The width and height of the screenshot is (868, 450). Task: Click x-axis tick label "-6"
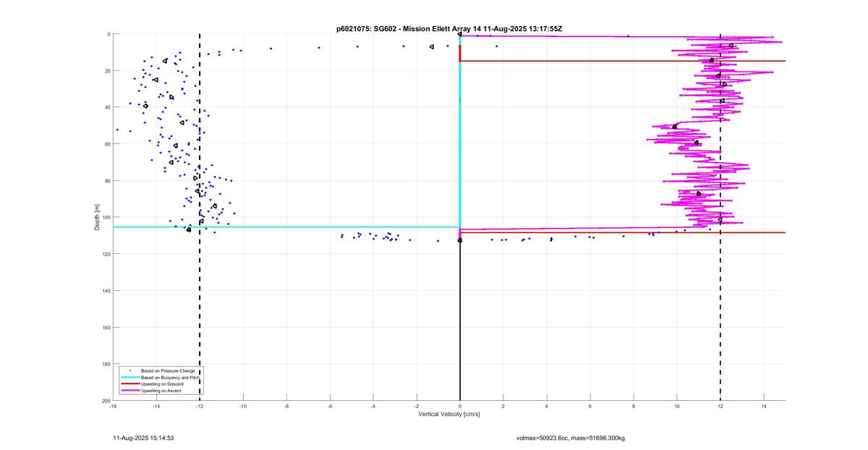click(330, 406)
